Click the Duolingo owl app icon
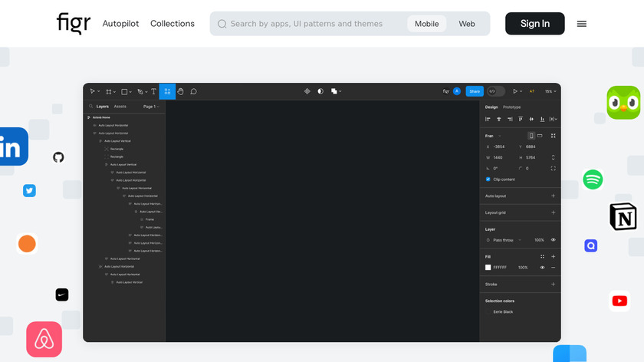The height and width of the screenshot is (362, 644). tap(623, 103)
